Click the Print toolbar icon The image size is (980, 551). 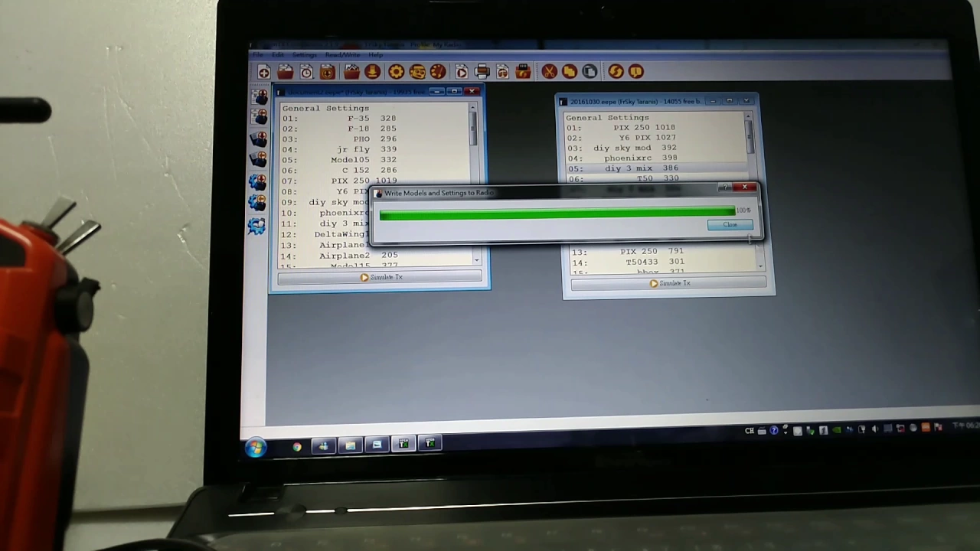point(482,72)
